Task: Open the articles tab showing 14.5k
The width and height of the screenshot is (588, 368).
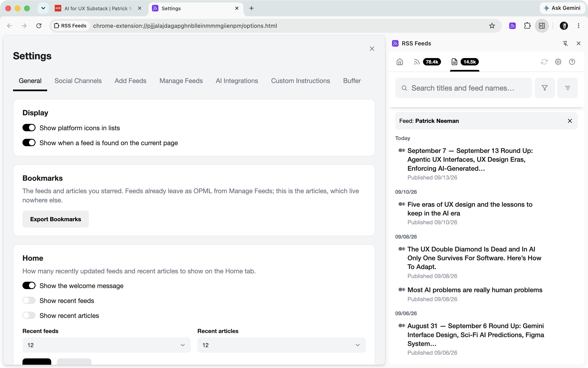Action: tap(464, 62)
